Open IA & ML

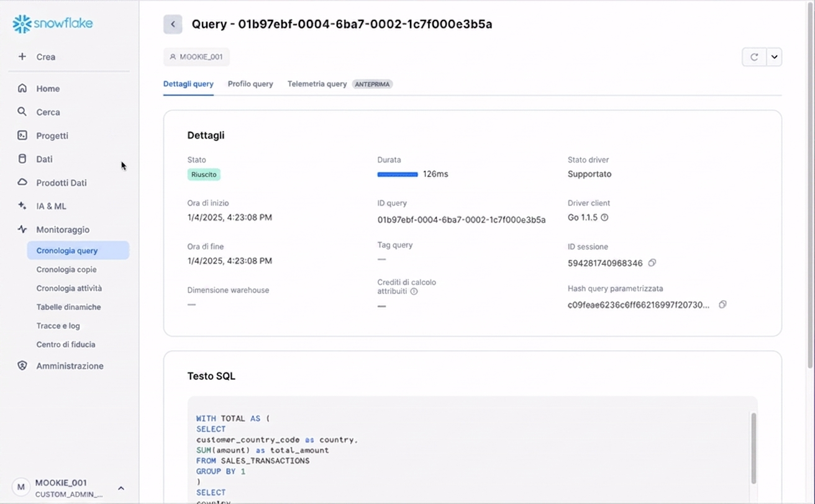(x=51, y=205)
